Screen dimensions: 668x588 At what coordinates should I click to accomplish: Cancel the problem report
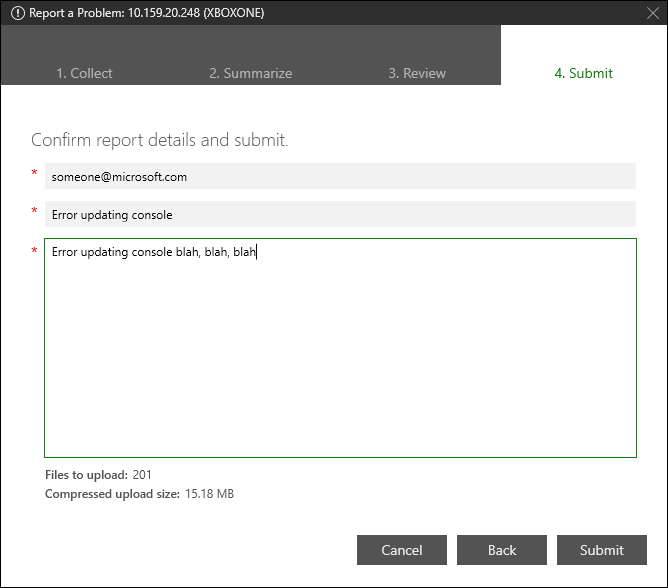pyautogui.click(x=402, y=550)
